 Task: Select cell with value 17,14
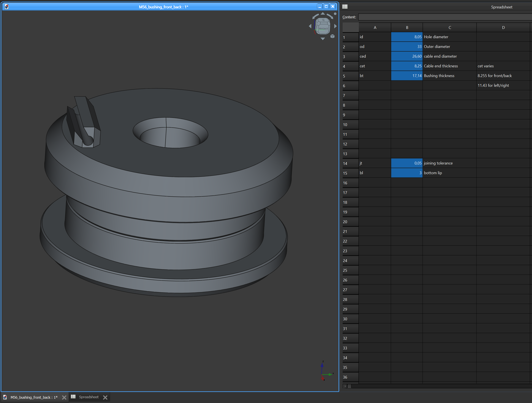407,76
